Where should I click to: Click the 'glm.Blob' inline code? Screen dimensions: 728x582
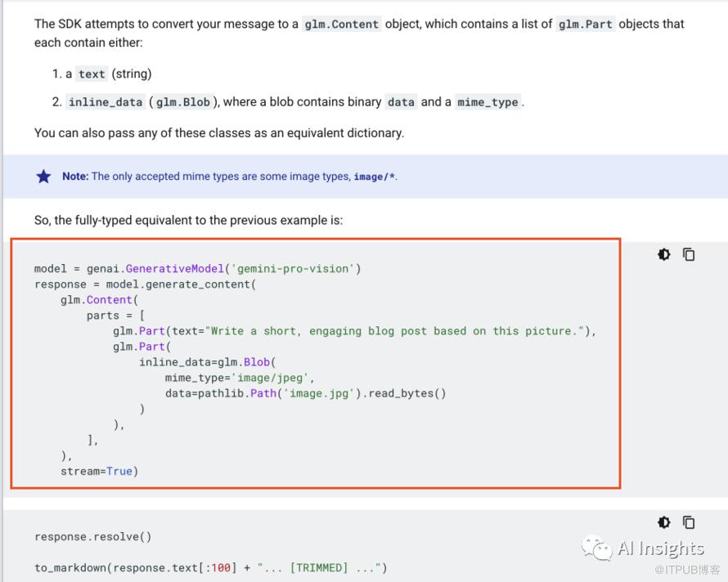click(x=183, y=102)
